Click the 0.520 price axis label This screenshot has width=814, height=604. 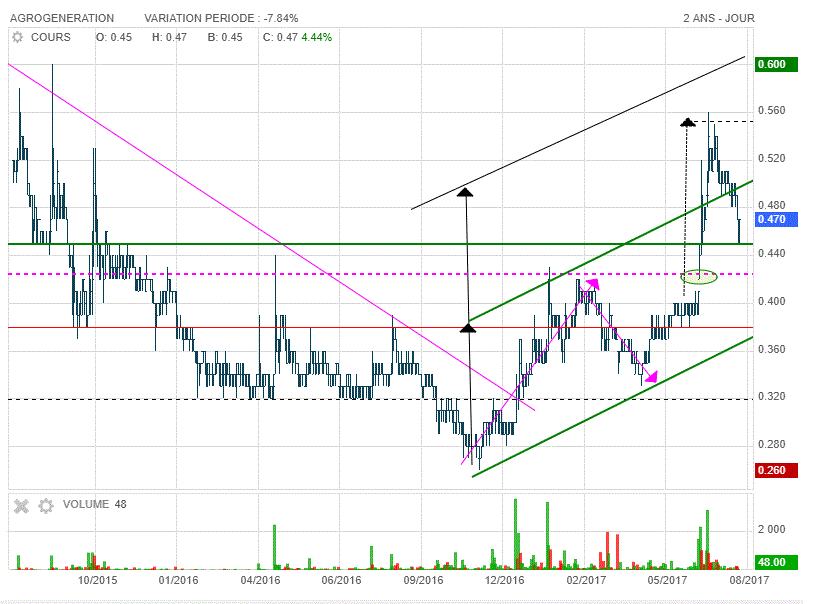[772, 158]
